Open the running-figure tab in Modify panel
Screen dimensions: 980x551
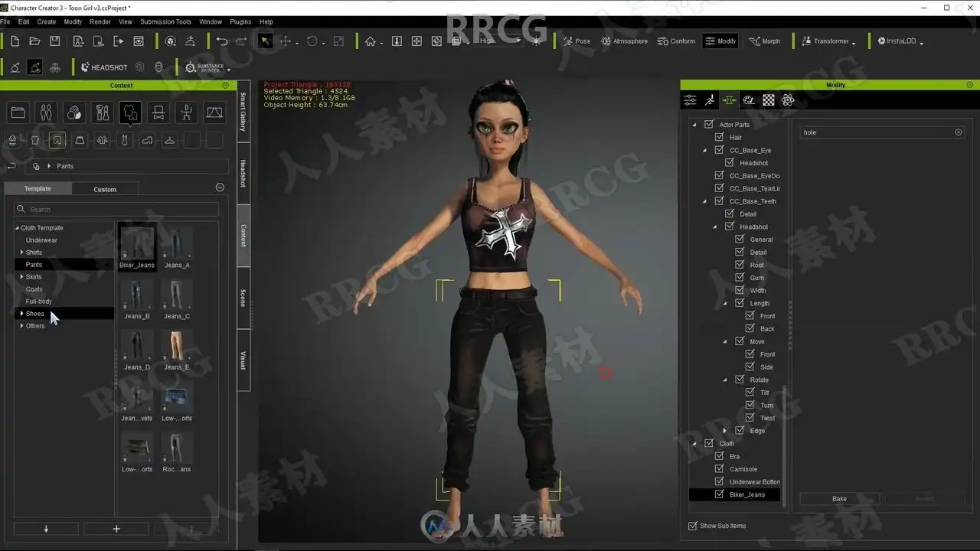point(710,100)
